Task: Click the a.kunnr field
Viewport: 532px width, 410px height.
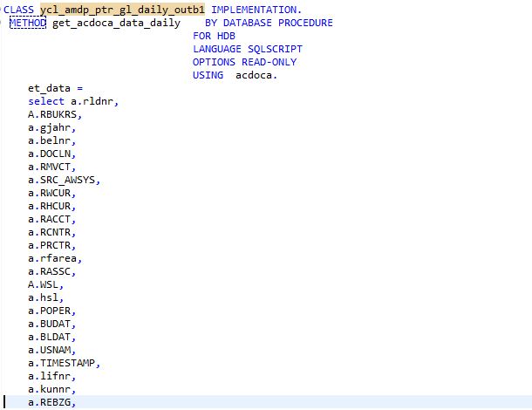Action: click(x=52, y=390)
